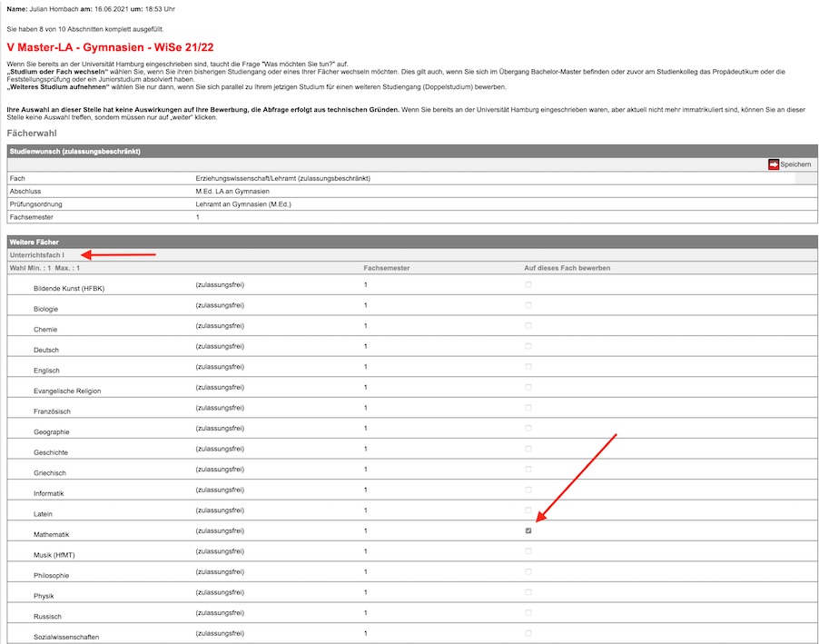
Task: Uncheck the Mathematik application checkbox
Action: 528,530
